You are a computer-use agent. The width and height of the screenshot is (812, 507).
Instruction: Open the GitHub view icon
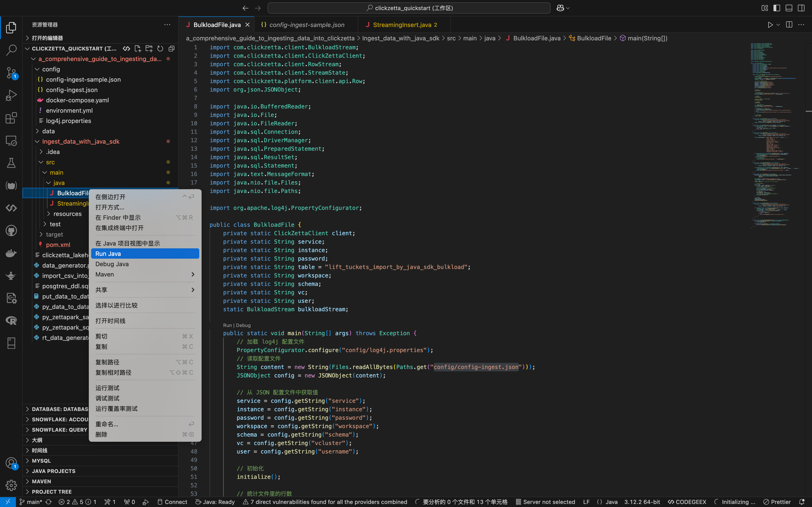click(x=11, y=231)
